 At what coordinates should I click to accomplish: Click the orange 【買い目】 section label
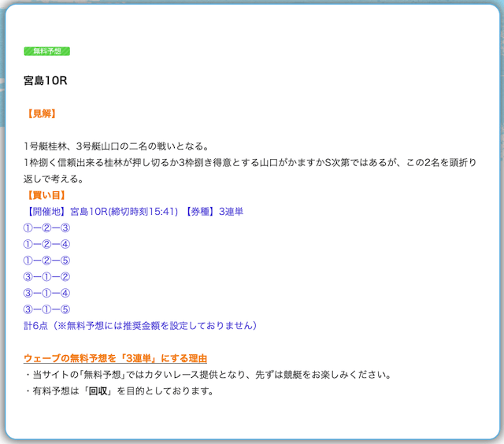pos(46,195)
